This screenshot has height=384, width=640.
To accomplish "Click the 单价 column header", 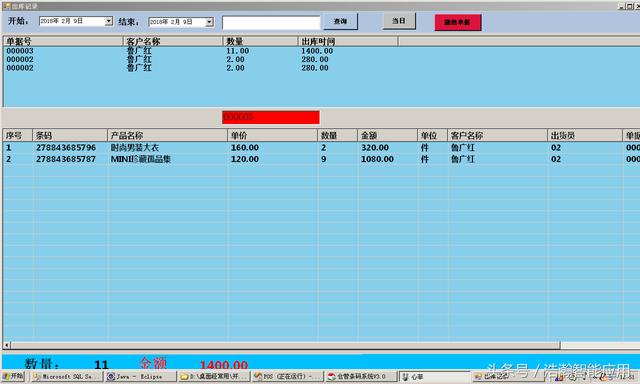I will 272,135.
